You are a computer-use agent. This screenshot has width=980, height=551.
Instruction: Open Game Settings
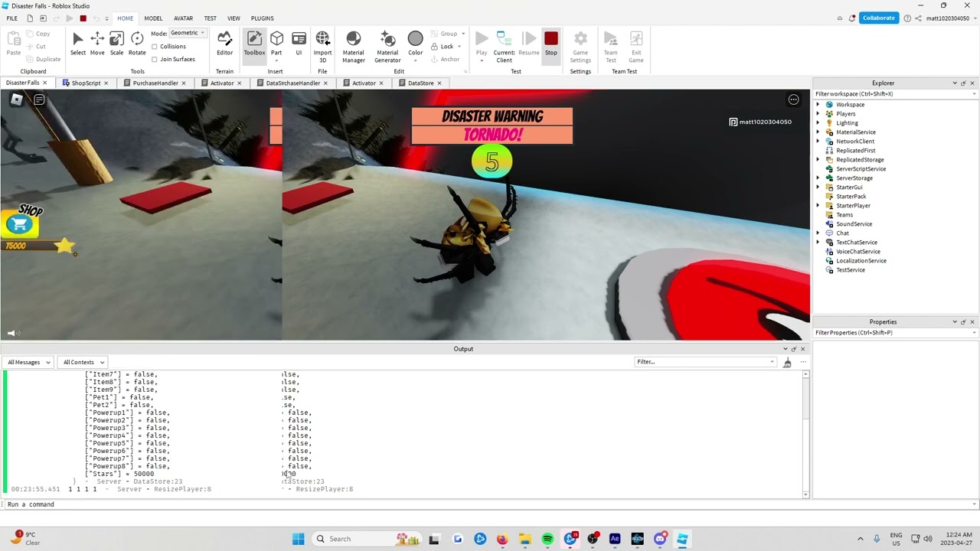(580, 47)
